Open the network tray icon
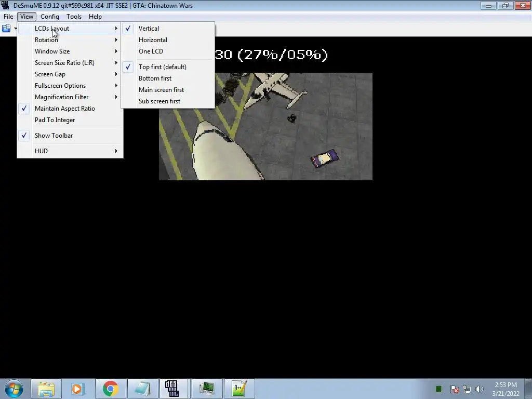This screenshot has width=532, height=399. click(467, 389)
